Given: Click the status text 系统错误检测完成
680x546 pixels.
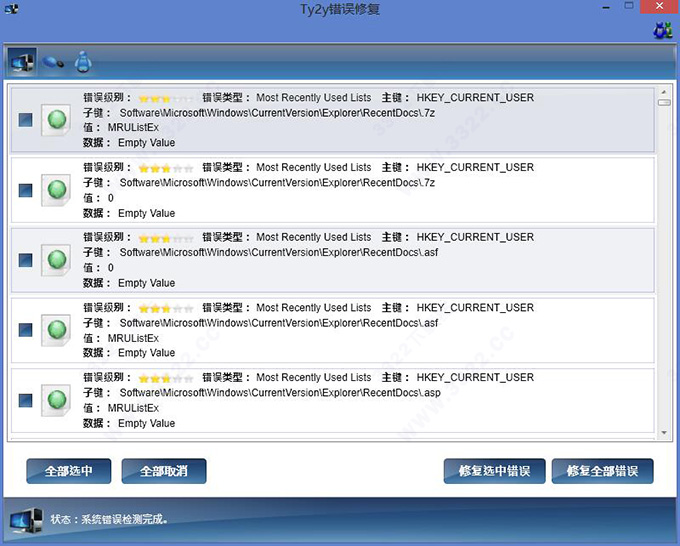Looking at the screenshot, I should tap(124, 519).
